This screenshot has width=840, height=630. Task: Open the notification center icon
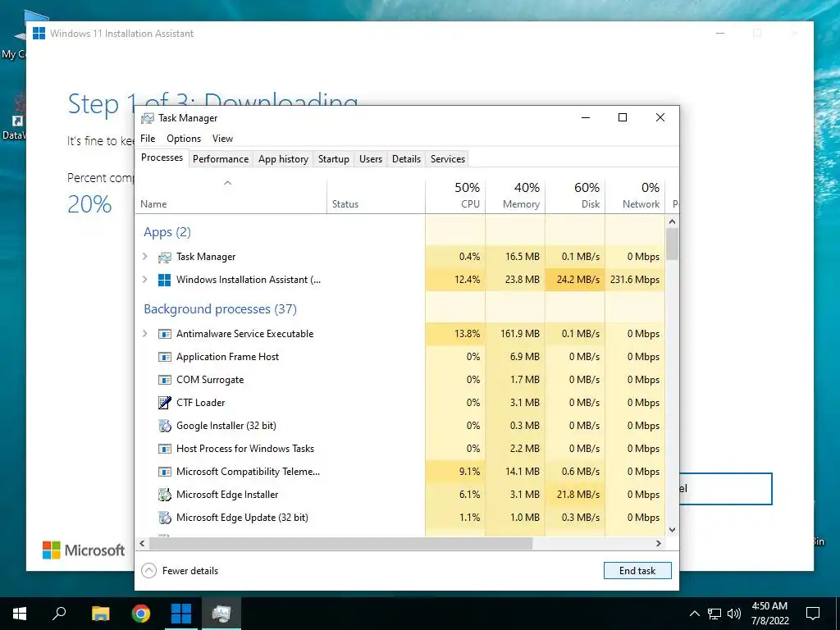(813, 614)
